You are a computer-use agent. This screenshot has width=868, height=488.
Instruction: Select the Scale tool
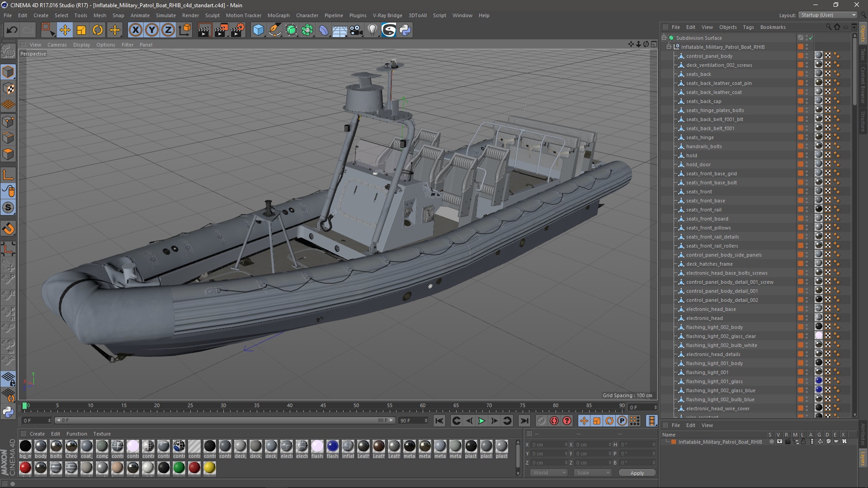point(81,30)
